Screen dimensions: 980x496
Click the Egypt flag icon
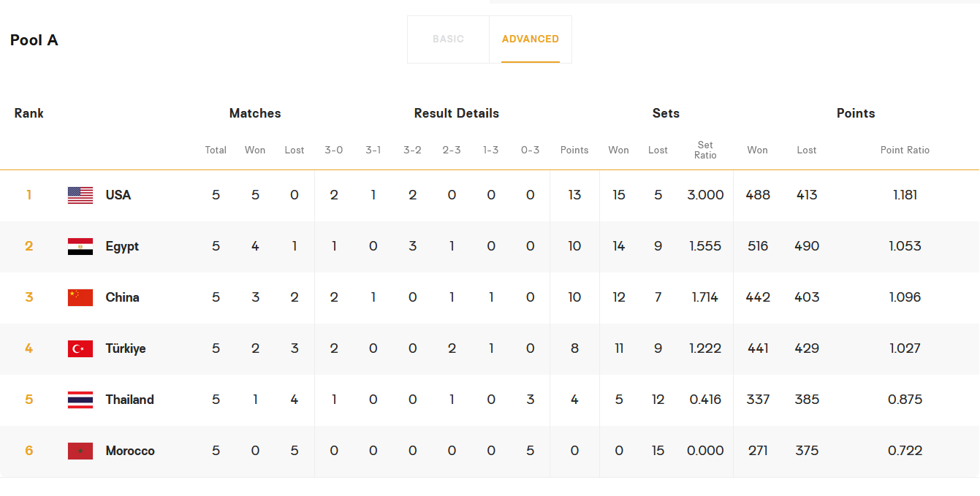tap(80, 246)
